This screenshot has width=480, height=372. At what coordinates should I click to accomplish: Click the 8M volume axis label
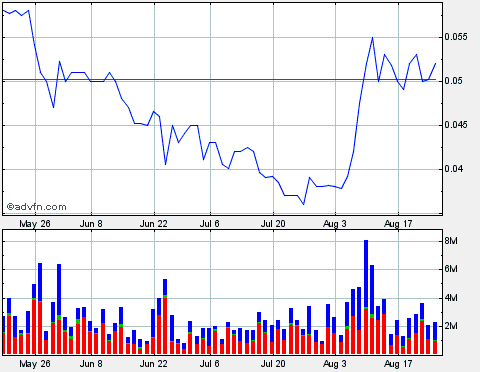451,241
